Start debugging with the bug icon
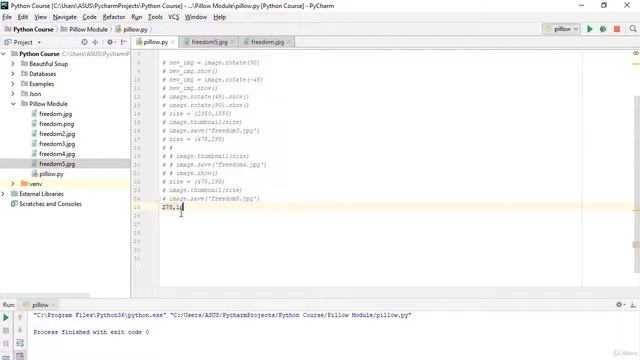640x360 pixels. coord(603,29)
